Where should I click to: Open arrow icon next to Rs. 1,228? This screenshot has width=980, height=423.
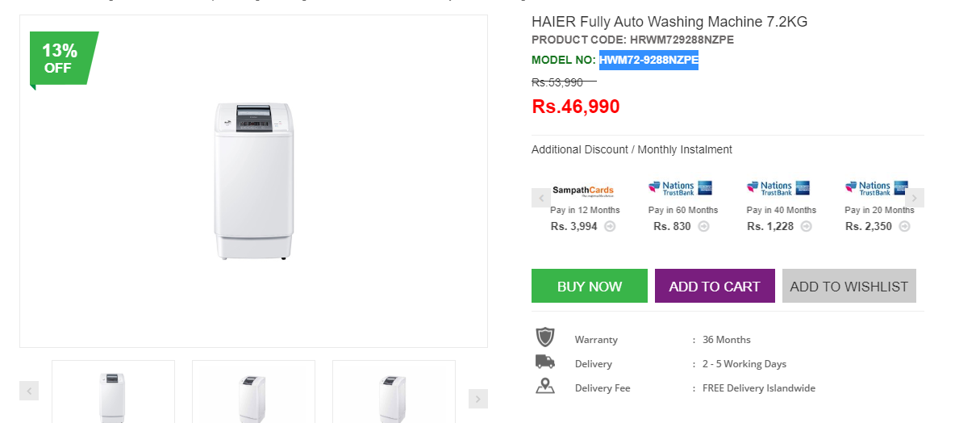(x=806, y=227)
